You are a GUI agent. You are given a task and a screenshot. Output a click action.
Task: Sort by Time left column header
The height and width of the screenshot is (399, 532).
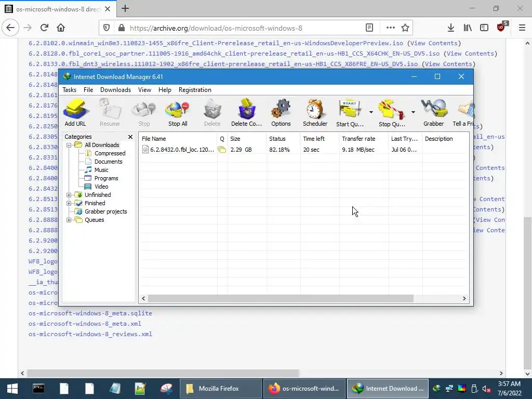click(320, 139)
